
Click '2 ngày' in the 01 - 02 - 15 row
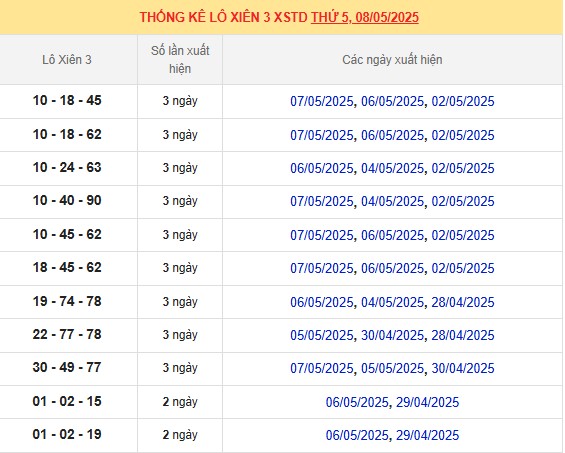(x=180, y=402)
